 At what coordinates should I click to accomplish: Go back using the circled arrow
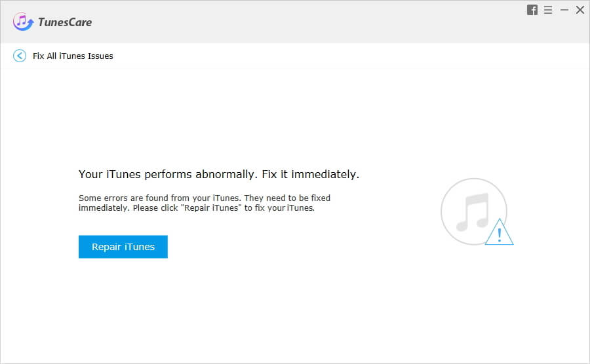click(20, 56)
